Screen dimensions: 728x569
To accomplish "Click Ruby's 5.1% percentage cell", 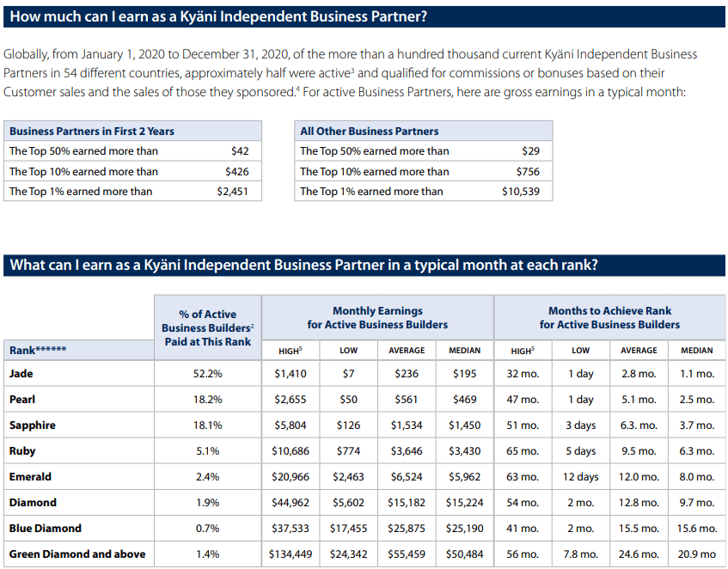I will click(207, 451).
